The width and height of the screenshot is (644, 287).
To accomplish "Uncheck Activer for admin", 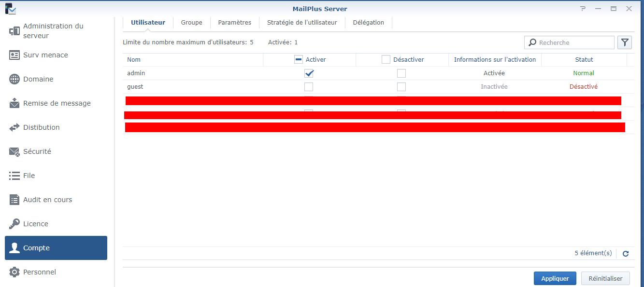I will click(309, 73).
